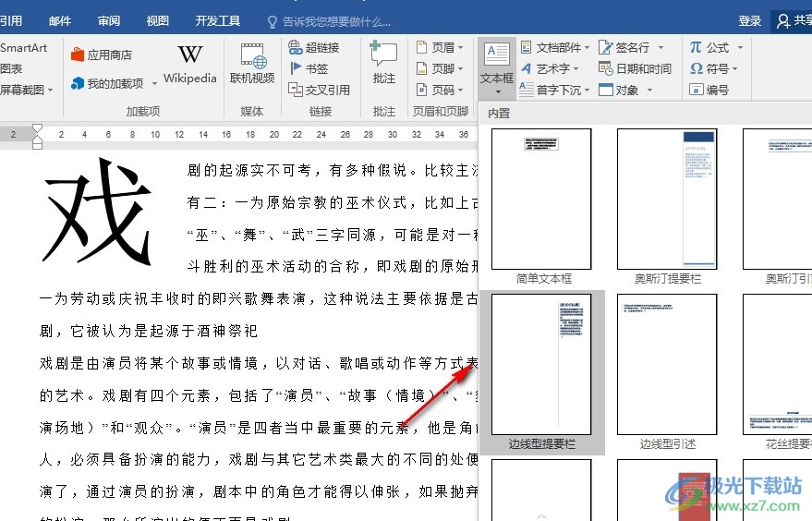Viewport: 812px width, 521px height.
Task: Expand the 屏幕截图 dropdown arrow
Action: 50,91
